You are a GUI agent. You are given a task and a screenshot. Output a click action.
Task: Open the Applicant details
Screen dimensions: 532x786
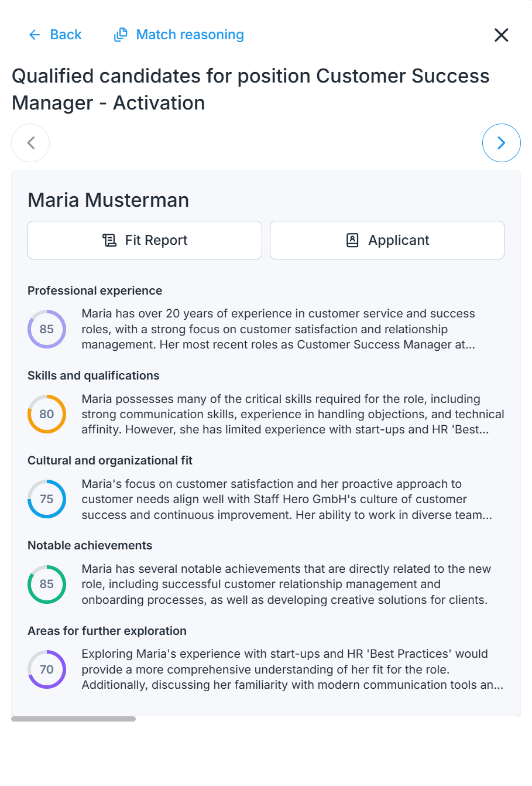(x=387, y=240)
